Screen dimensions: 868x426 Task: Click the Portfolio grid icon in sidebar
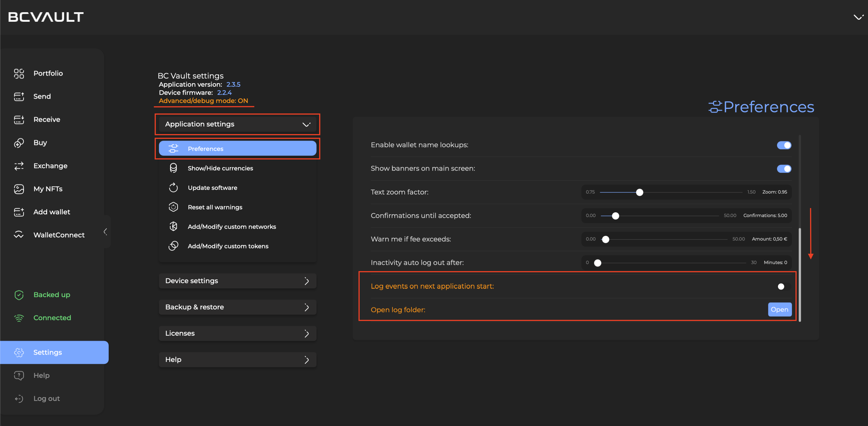click(19, 73)
